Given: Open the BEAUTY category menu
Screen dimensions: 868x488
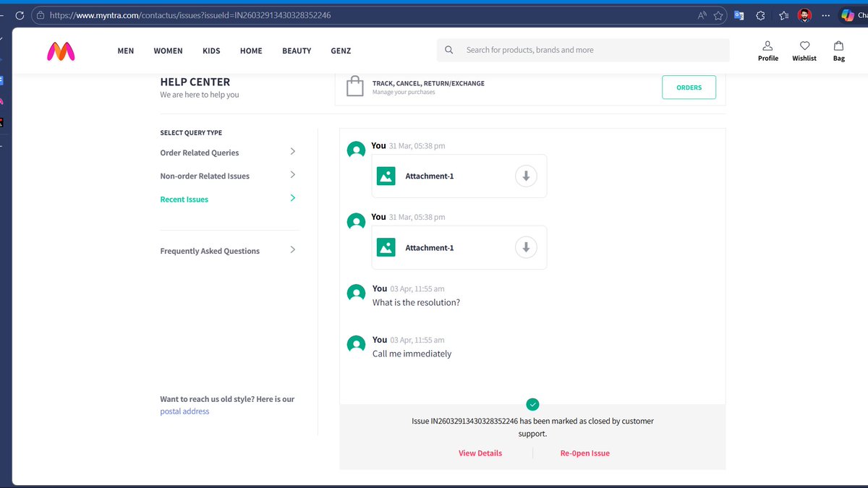Looking at the screenshot, I should coord(297,51).
